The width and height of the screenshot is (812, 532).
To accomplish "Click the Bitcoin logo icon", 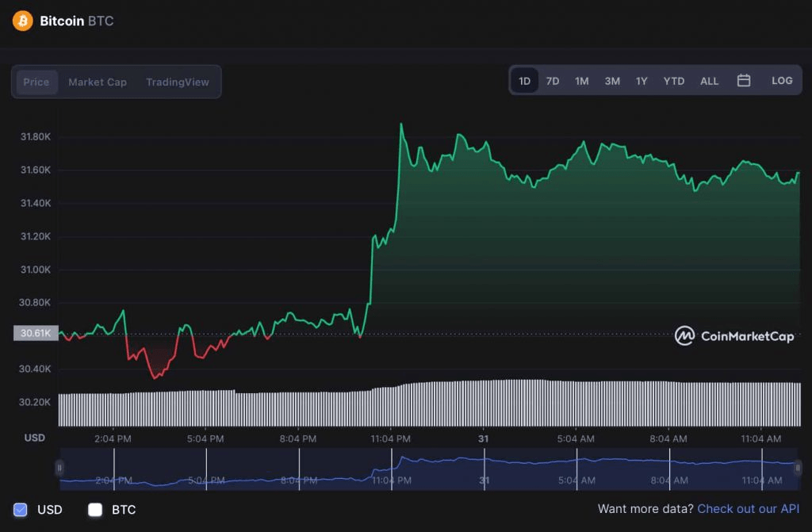I will (x=24, y=21).
